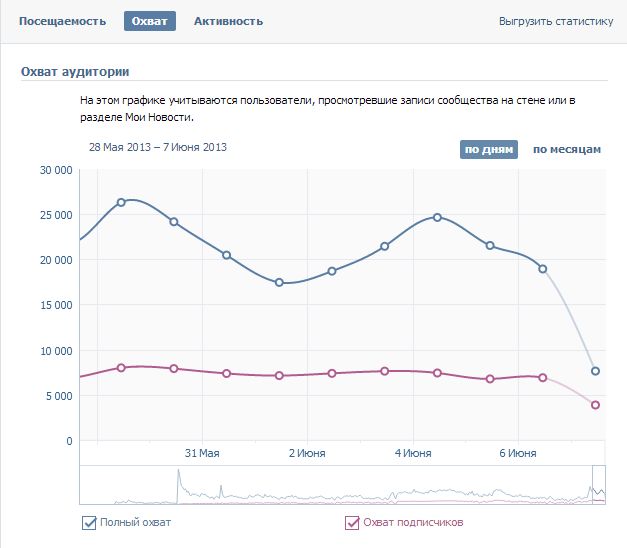
Task: Switch to the Активность tab
Action: pyautogui.click(x=228, y=21)
